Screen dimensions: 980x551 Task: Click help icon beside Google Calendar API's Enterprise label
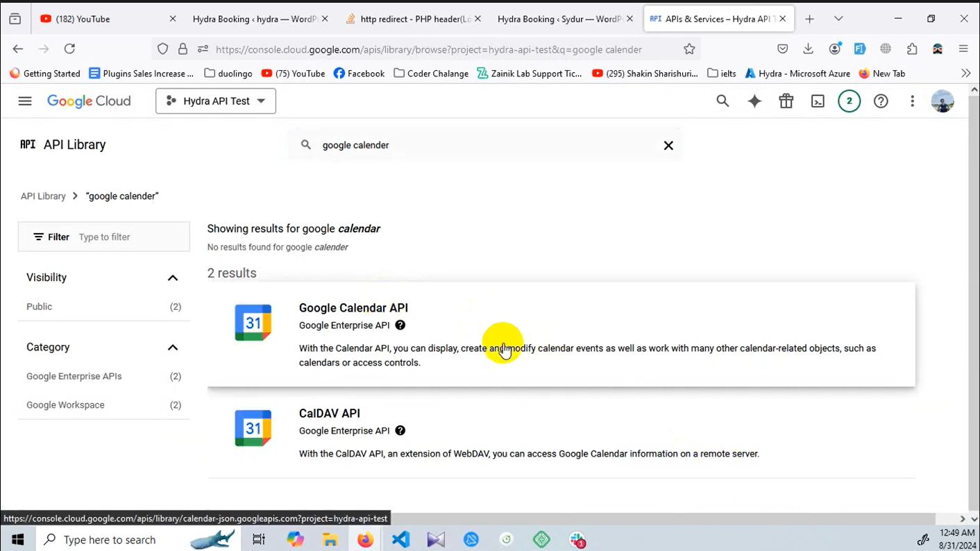pyautogui.click(x=400, y=325)
